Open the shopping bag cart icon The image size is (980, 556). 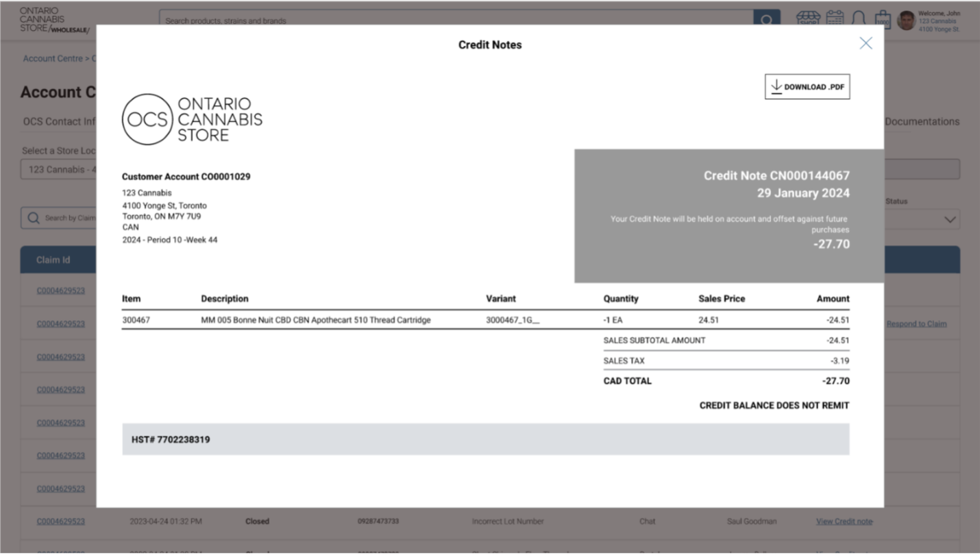point(883,19)
